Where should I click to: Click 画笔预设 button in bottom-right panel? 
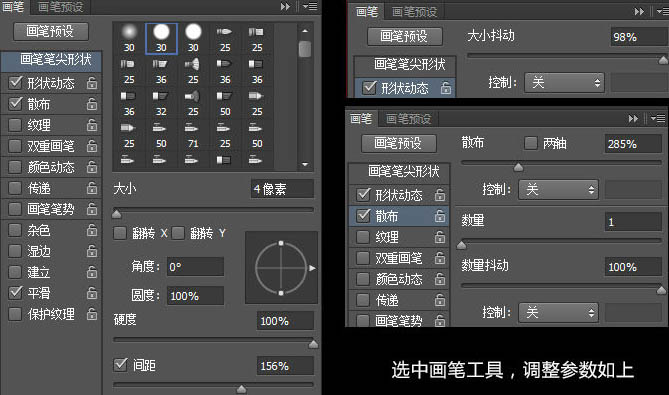pos(398,143)
